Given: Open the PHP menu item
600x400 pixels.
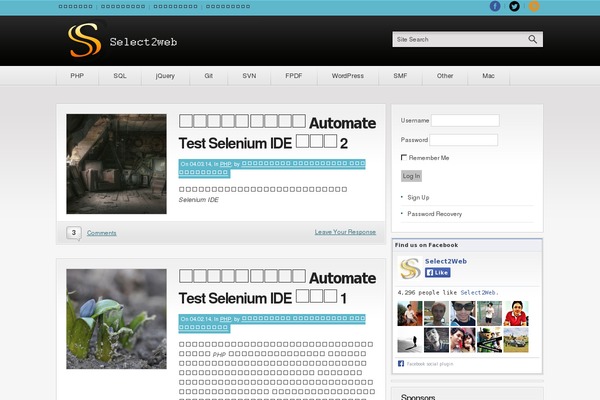Looking at the screenshot, I should pyautogui.click(x=77, y=76).
